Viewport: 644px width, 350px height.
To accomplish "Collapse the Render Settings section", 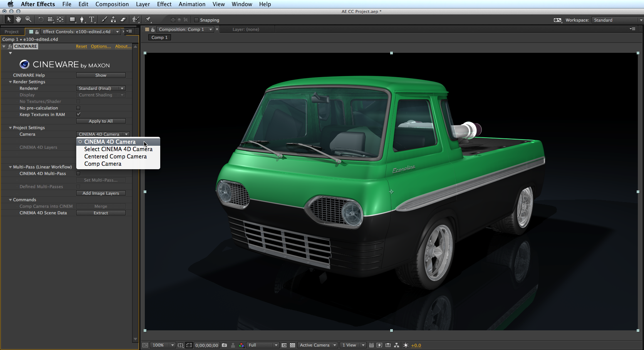I will pyautogui.click(x=10, y=82).
